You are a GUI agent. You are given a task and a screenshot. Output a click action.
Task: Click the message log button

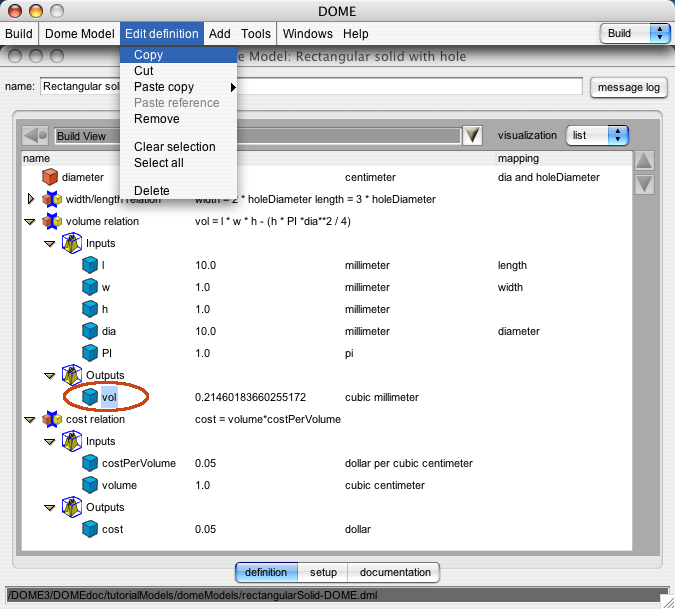[629, 87]
